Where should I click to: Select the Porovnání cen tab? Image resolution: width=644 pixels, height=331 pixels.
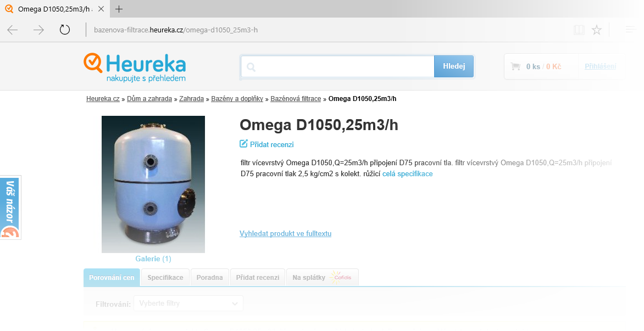(112, 278)
